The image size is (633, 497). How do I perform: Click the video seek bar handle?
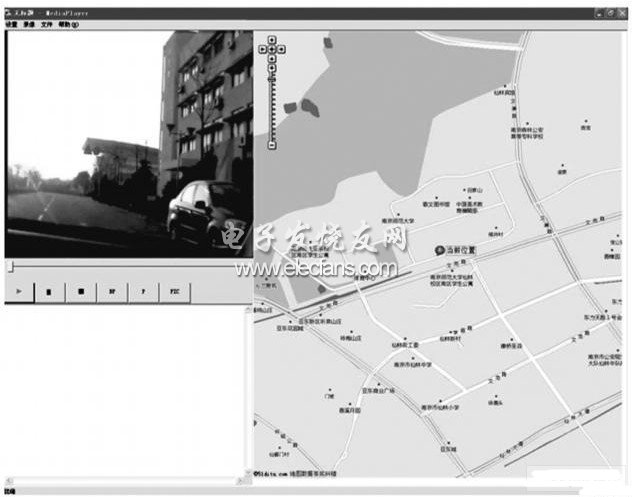point(11,266)
